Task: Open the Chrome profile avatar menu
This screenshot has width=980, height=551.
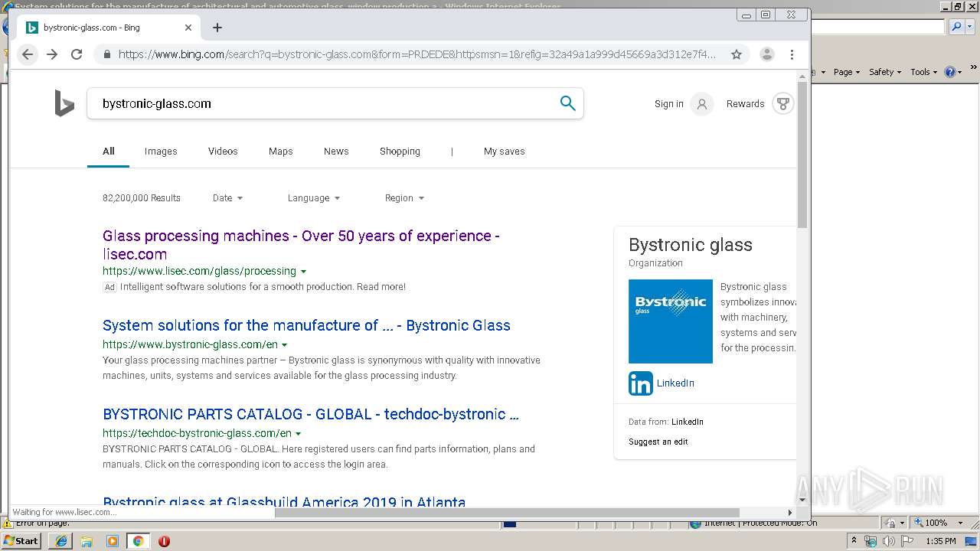Action: point(767,54)
